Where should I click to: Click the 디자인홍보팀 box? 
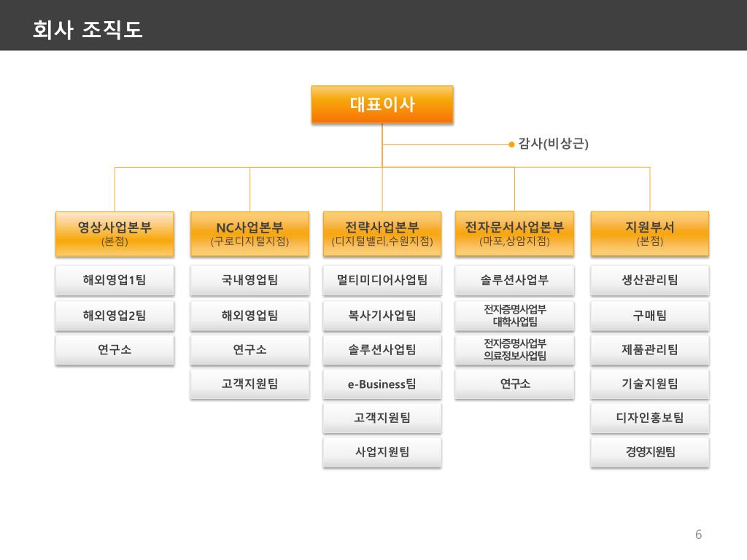pyautogui.click(x=650, y=418)
